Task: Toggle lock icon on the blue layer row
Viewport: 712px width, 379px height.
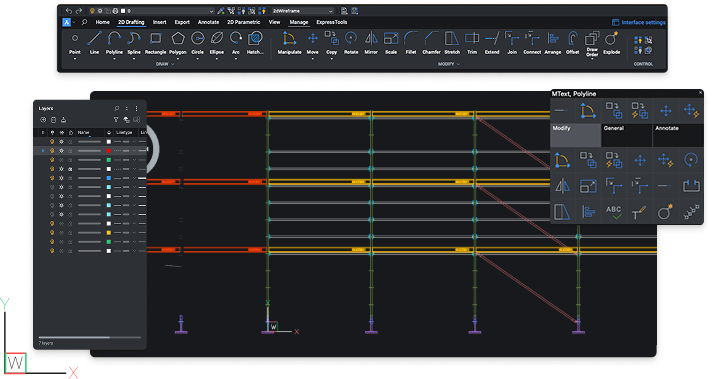Action: pyautogui.click(x=70, y=178)
